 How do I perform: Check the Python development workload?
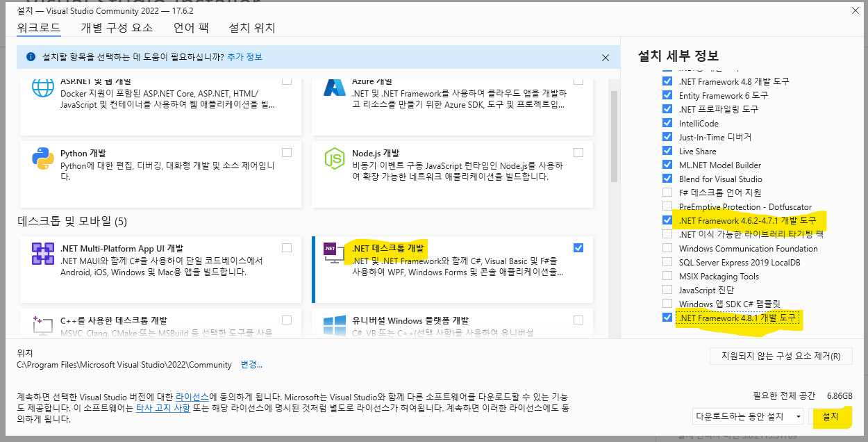click(287, 152)
